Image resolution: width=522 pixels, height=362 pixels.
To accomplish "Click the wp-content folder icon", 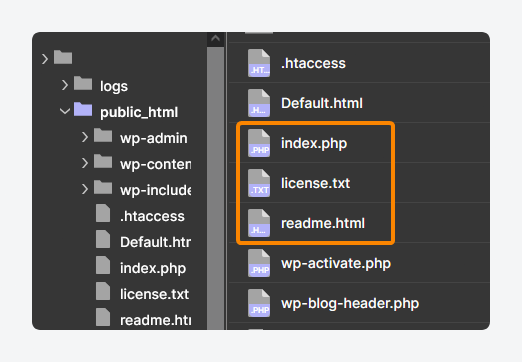I will pos(103,161).
